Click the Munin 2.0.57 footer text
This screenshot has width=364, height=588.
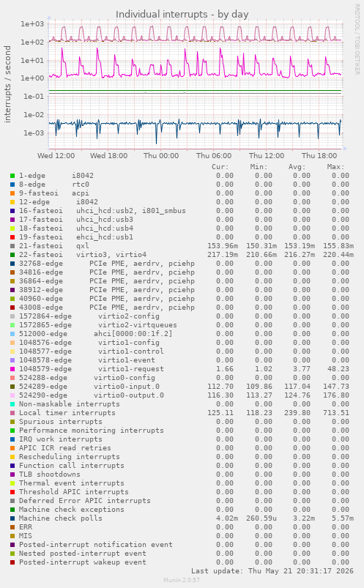click(x=182, y=580)
